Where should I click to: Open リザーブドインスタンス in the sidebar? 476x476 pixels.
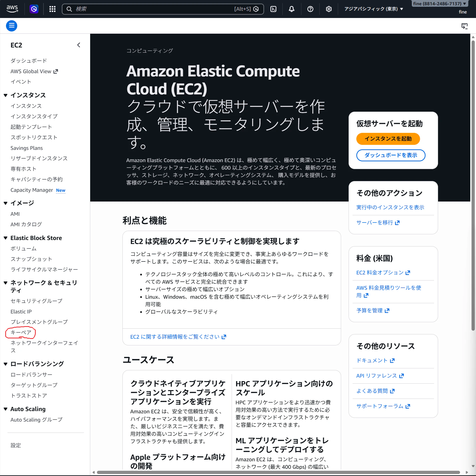(x=39, y=158)
